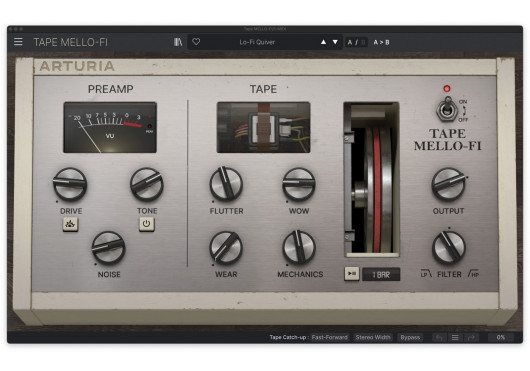Go to previous preset with up arrow
This screenshot has width=530, height=371.
tap(323, 42)
